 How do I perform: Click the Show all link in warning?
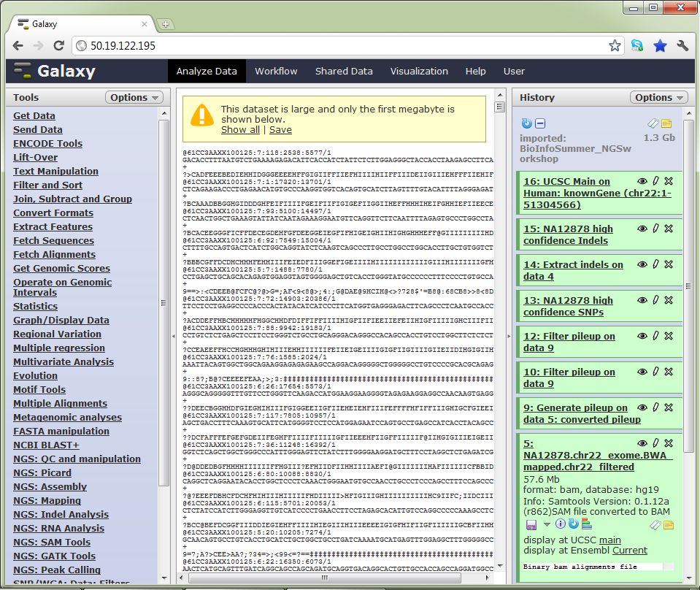pos(240,129)
